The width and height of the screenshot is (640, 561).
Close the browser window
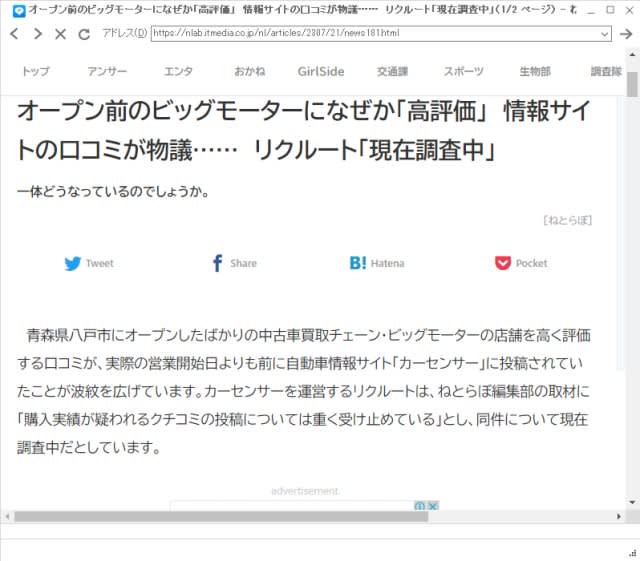point(630,11)
